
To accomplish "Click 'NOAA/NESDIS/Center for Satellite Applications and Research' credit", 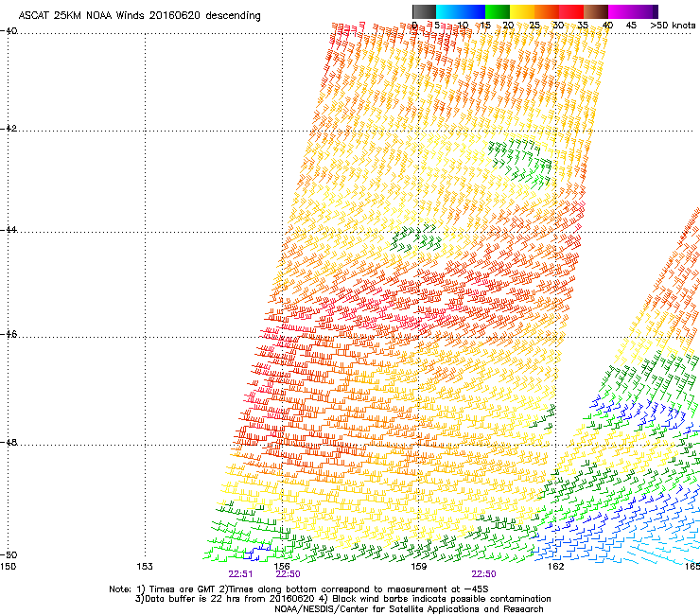I will point(409,609).
